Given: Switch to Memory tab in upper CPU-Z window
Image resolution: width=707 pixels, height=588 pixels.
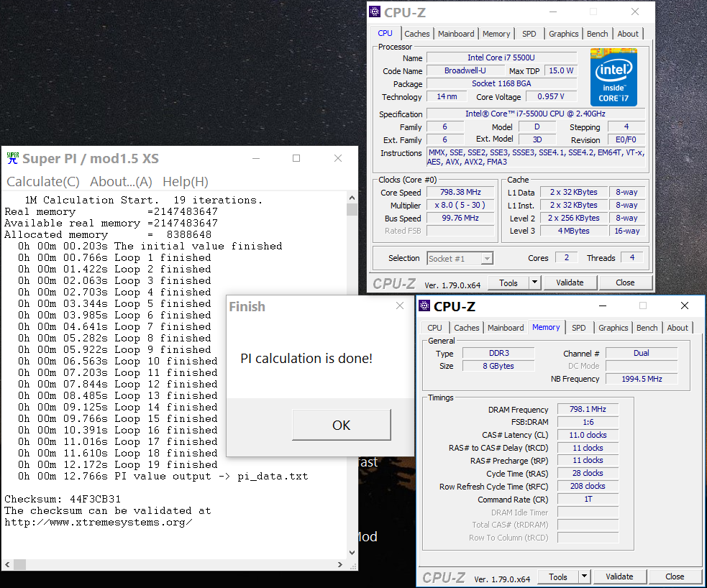Looking at the screenshot, I should (496, 34).
